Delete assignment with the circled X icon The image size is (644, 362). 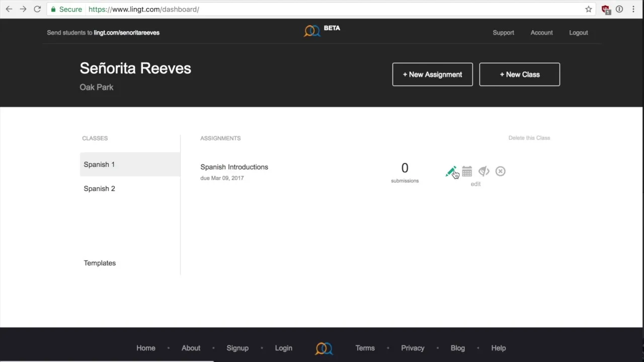(500, 171)
